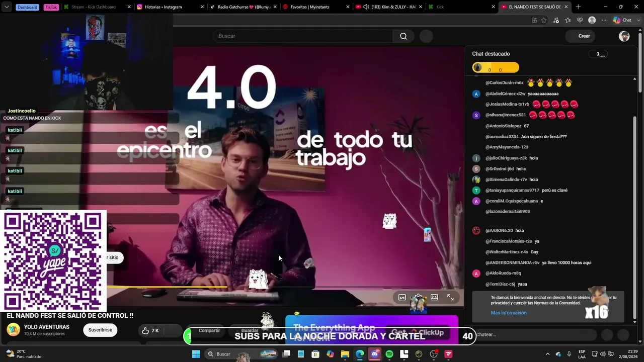Screen dimensions: 644x362
Task: Click the Dashboard pinned tab group label
Action: [27, 7]
